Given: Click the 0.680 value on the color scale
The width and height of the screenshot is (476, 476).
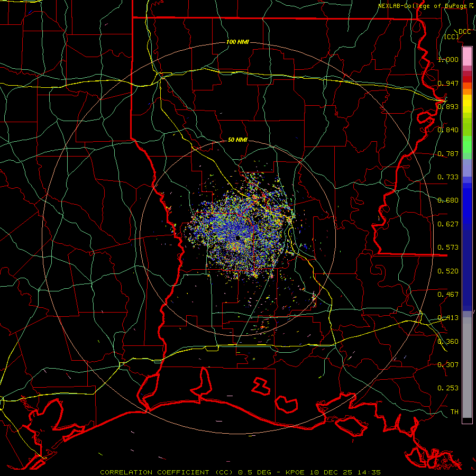Looking at the screenshot, I should pyautogui.click(x=448, y=200).
